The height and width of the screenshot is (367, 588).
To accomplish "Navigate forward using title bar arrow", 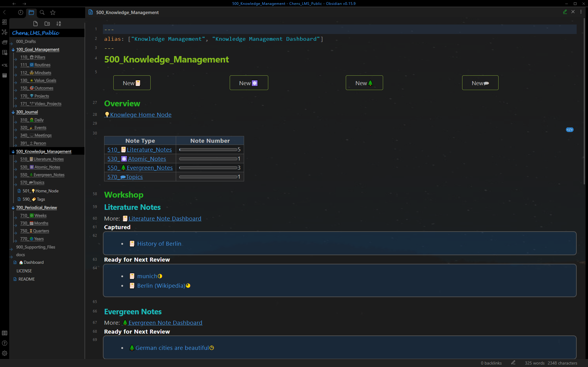I will click(x=24, y=4).
